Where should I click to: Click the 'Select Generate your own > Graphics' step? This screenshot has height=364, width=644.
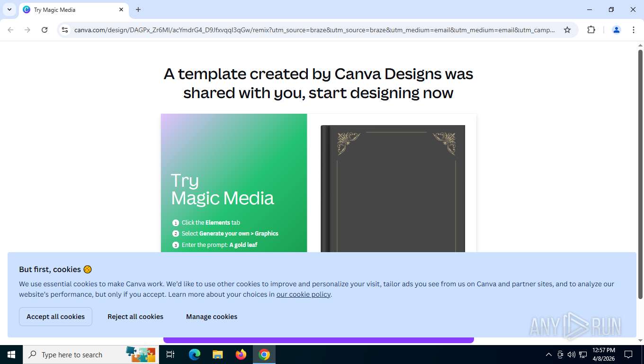pos(230,234)
